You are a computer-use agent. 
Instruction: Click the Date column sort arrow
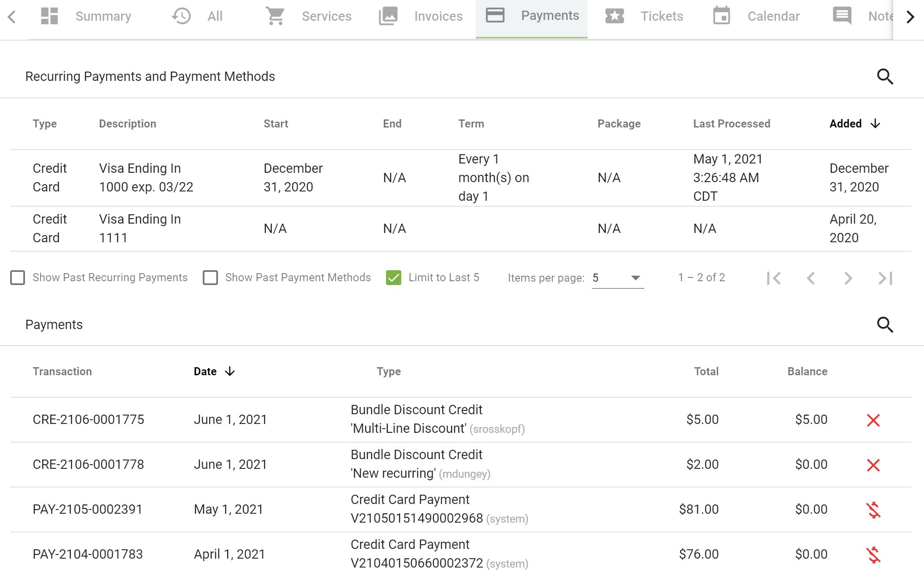tap(230, 371)
